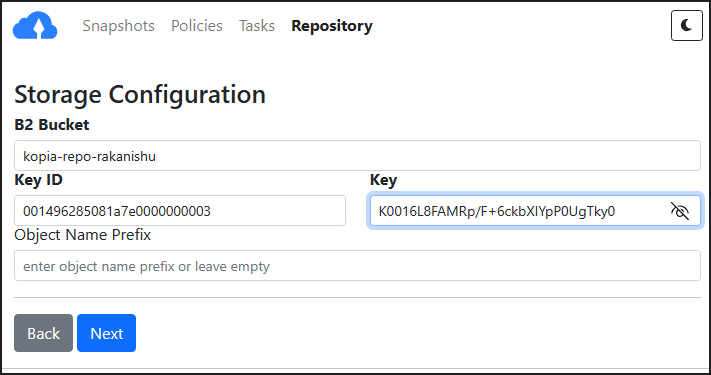Click the Key label above the secret field
The image size is (711, 375).
(384, 180)
